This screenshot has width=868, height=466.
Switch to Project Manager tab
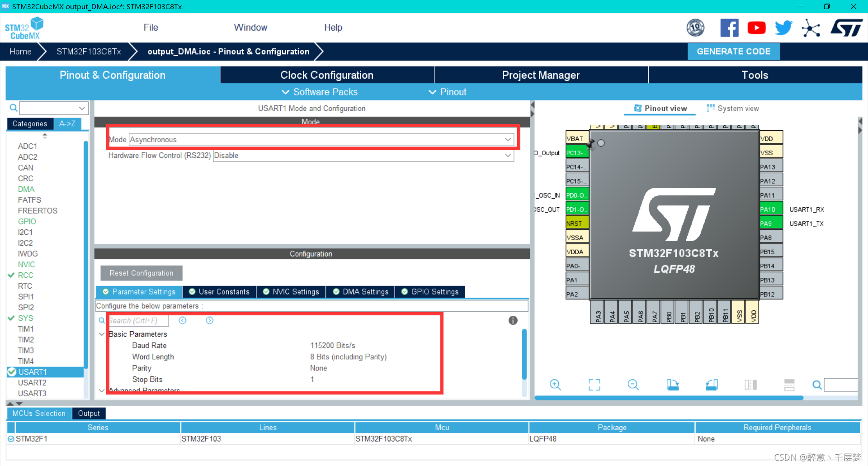click(x=541, y=75)
